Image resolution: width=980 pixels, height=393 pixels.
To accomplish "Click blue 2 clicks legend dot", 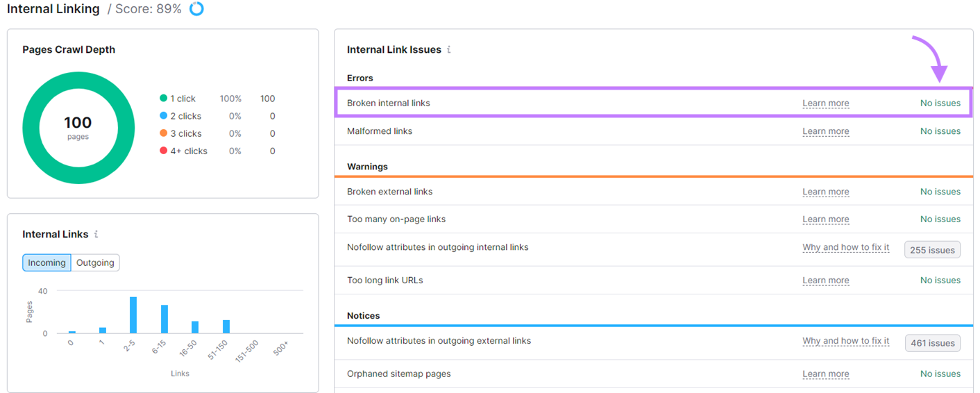I will tap(164, 116).
